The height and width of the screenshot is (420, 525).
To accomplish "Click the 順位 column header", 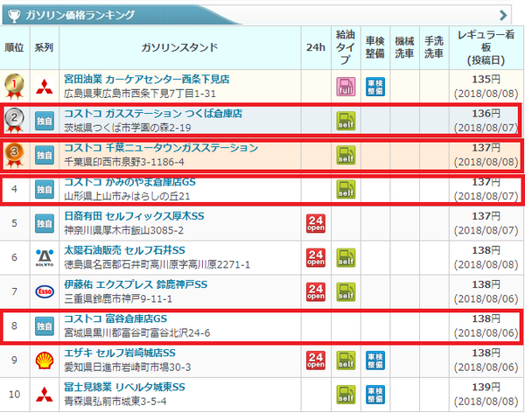I will click(14, 47).
